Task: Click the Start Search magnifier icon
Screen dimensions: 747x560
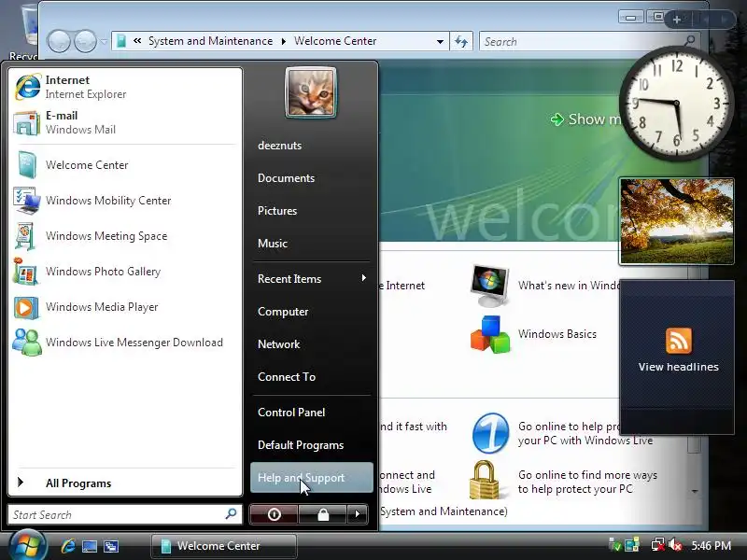Action: (x=231, y=514)
